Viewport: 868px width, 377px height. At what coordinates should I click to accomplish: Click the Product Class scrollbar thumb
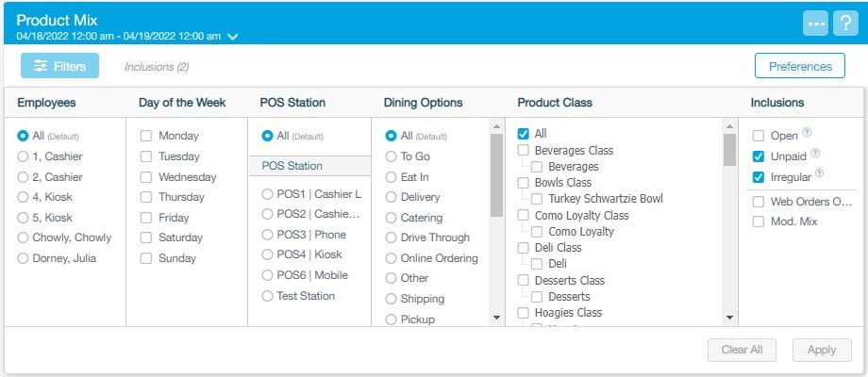coord(729,149)
